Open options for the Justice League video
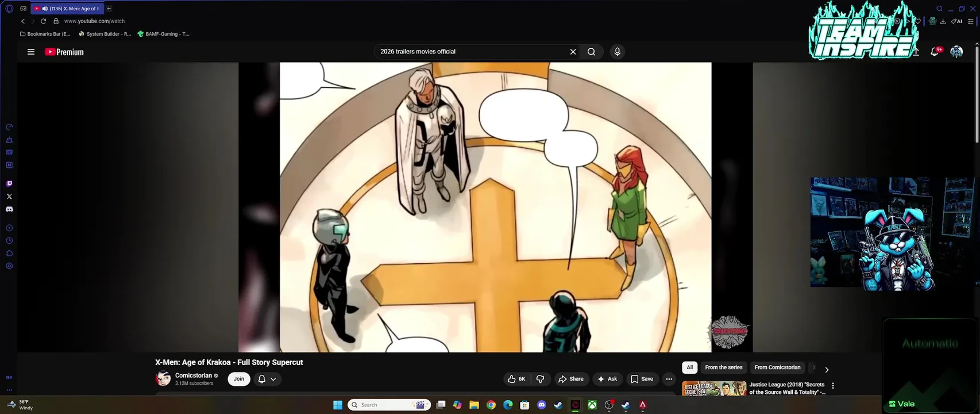 click(x=833, y=386)
